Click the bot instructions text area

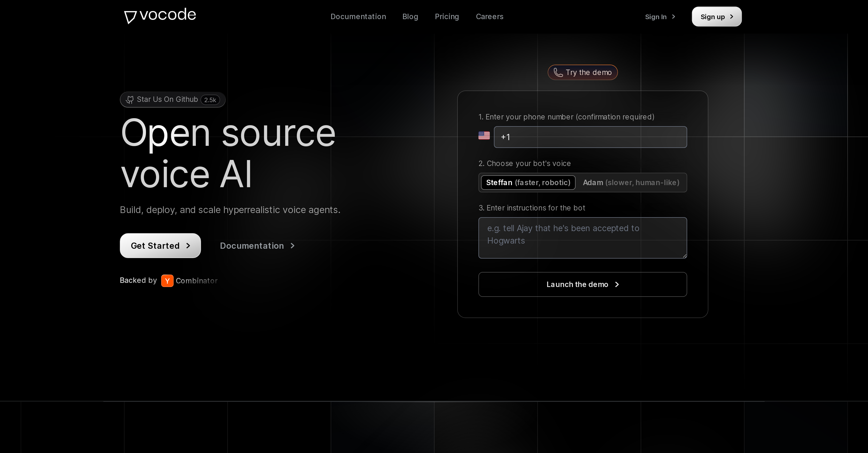point(582,238)
